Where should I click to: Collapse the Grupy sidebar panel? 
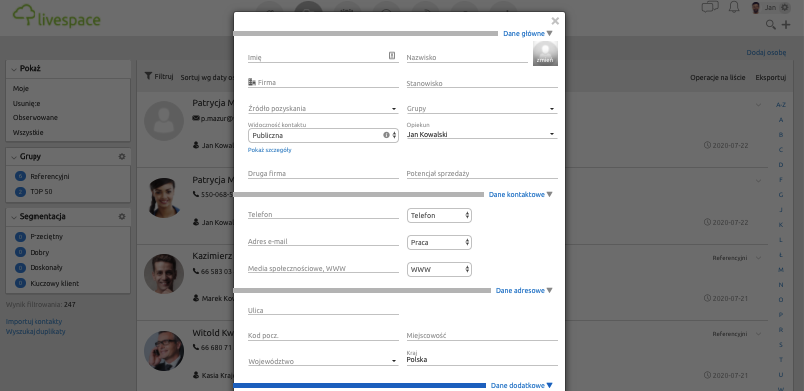(14, 157)
